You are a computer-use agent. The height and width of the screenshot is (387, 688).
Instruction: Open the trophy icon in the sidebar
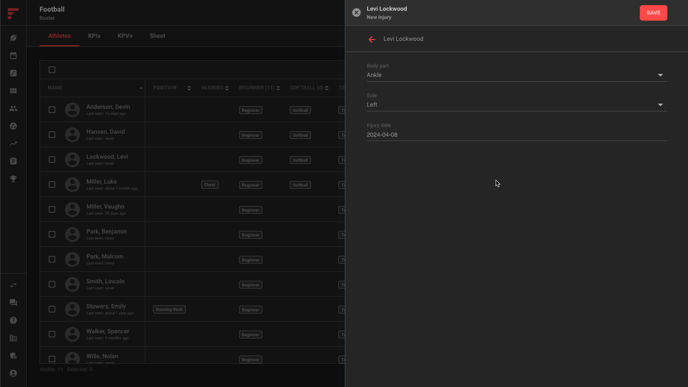[x=13, y=179]
